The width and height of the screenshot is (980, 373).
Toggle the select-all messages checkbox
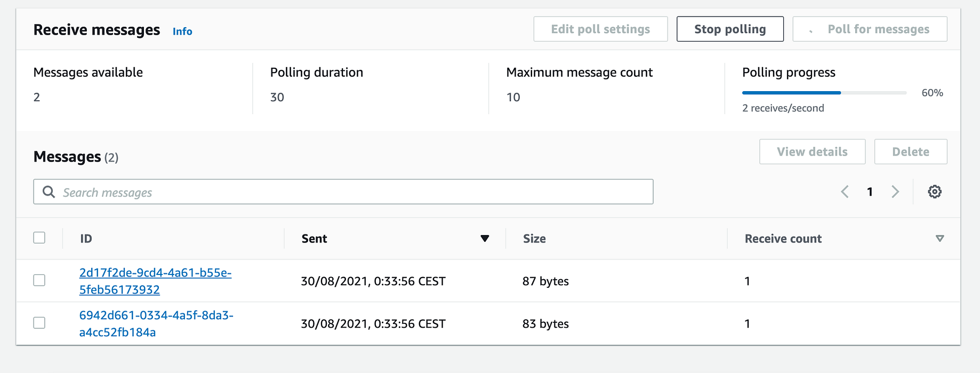(39, 238)
